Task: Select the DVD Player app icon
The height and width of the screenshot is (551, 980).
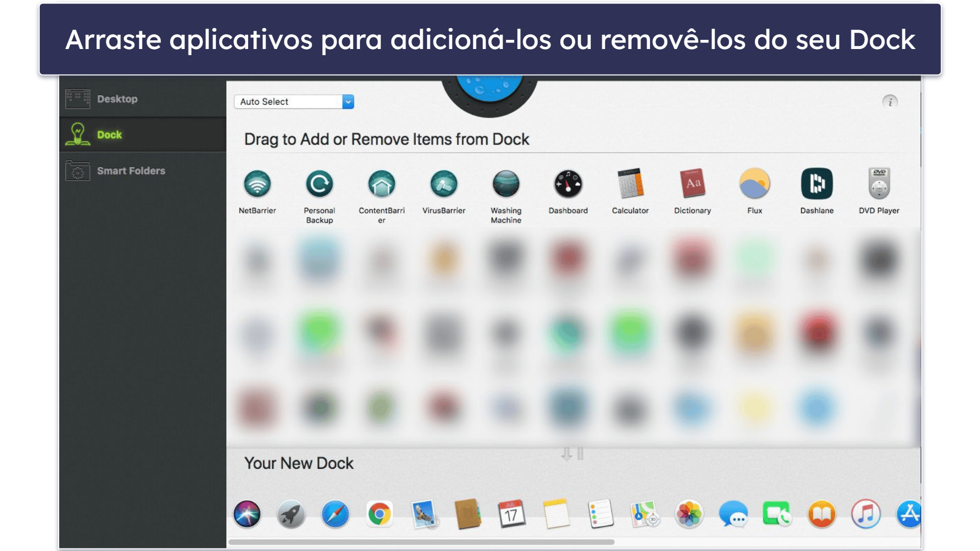Action: [x=879, y=184]
